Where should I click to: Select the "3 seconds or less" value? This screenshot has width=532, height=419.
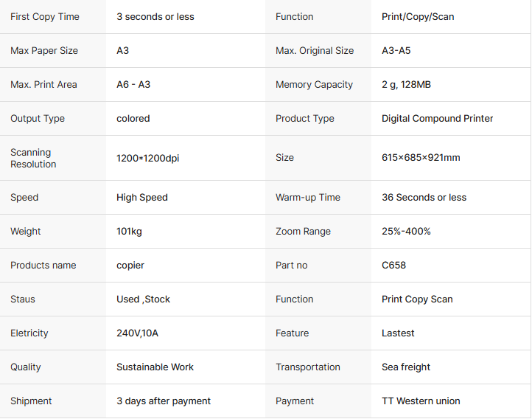coord(155,17)
